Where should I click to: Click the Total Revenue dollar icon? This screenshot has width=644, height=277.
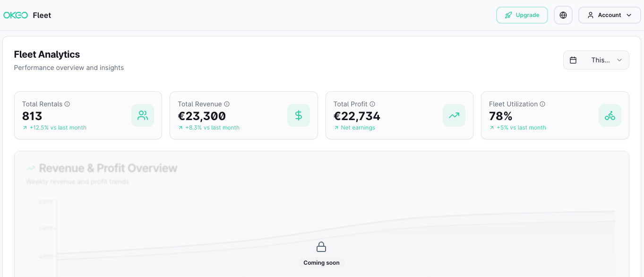tap(299, 115)
